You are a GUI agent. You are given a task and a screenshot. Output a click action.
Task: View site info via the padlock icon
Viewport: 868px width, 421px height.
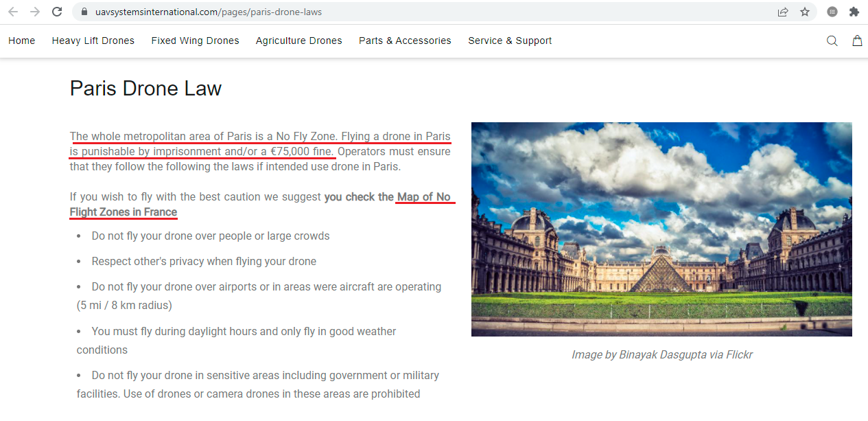pos(84,12)
